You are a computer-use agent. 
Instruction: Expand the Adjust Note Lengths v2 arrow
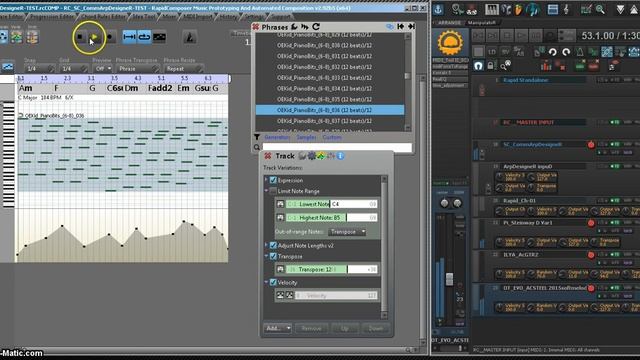pos(267,245)
